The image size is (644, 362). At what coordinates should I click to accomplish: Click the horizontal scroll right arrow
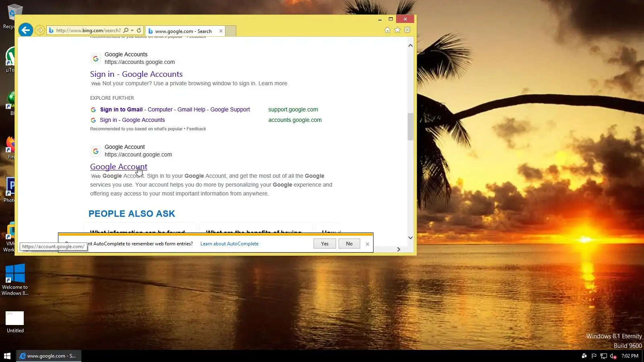click(398, 249)
